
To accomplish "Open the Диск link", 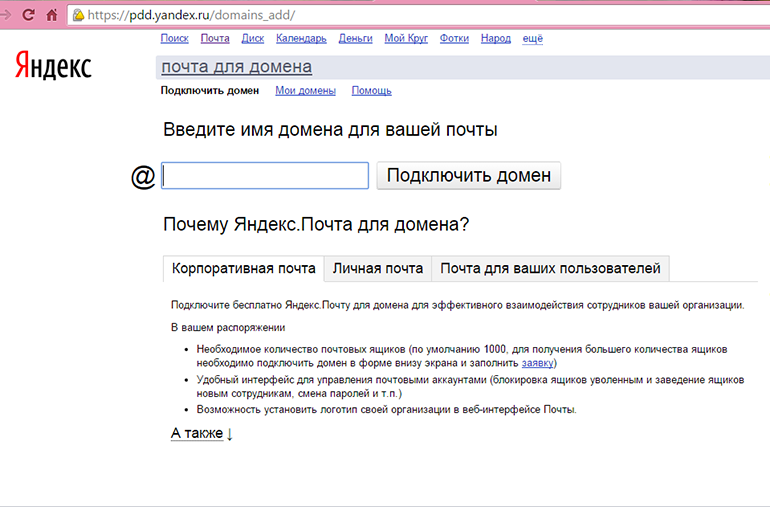I will tap(252, 38).
